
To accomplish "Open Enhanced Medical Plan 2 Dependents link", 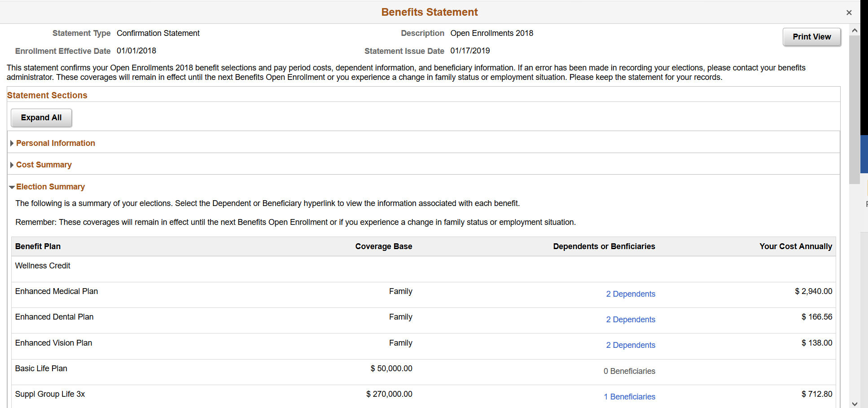I will pos(631,294).
